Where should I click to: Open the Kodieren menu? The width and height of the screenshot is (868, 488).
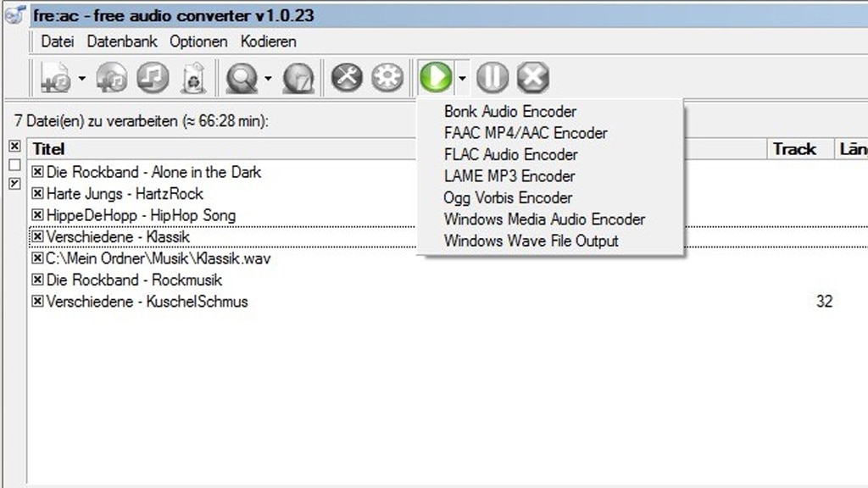tap(268, 41)
